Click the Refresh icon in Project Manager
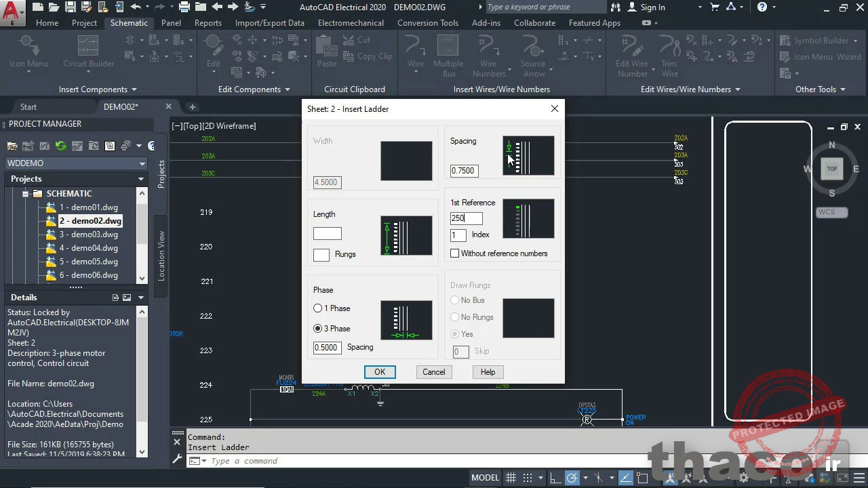 pos(61,146)
